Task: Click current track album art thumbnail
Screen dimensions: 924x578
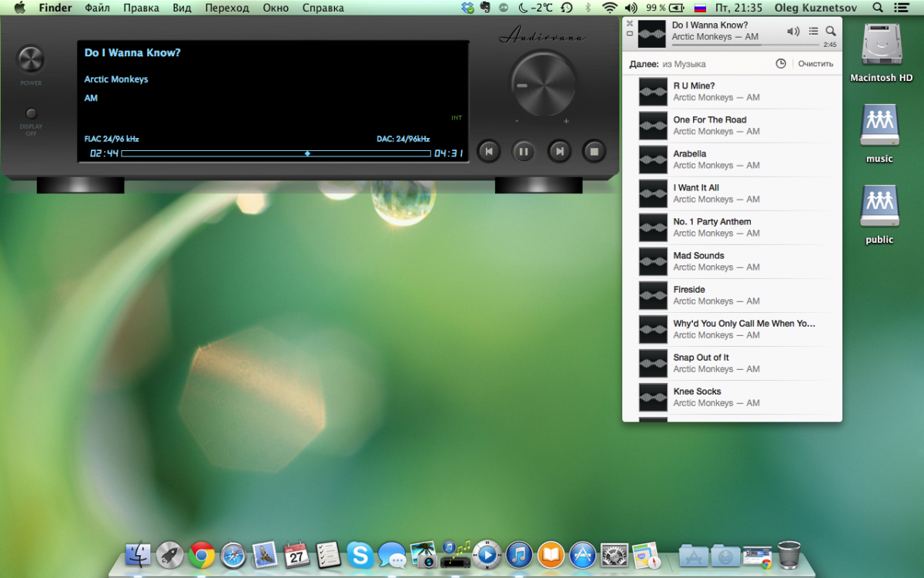Action: click(652, 34)
